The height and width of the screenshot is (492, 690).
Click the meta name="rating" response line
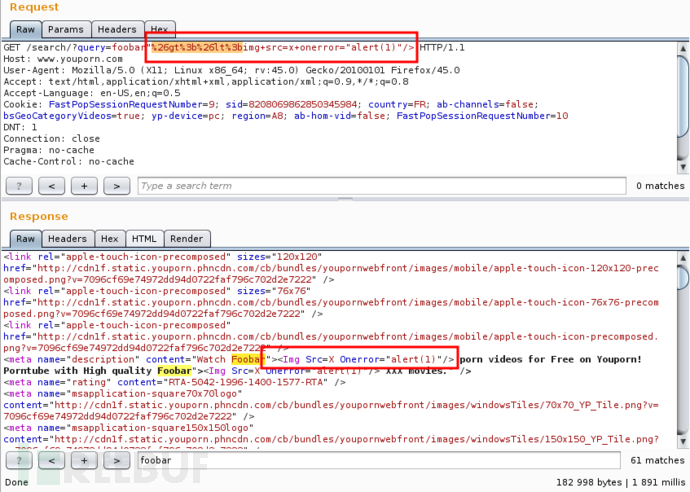[175, 382]
